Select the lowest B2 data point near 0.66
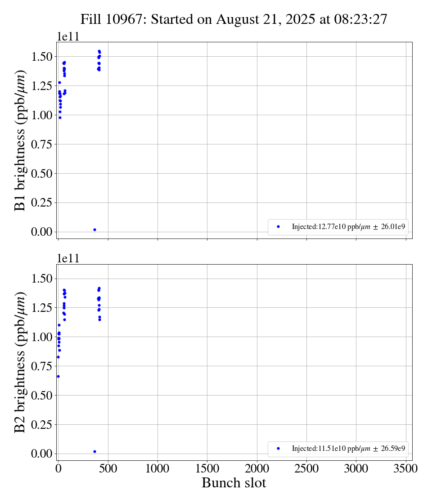This screenshot has height=504, width=432. pyautogui.click(x=58, y=376)
